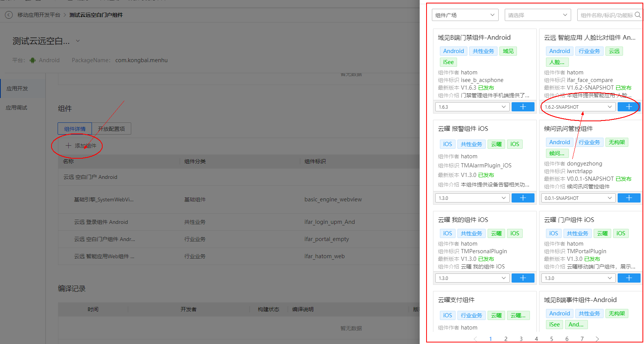The width and height of the screenshot is (644, 344).
Task: Click the 云远 空白门户 Android table row
Action: [239, 177]
